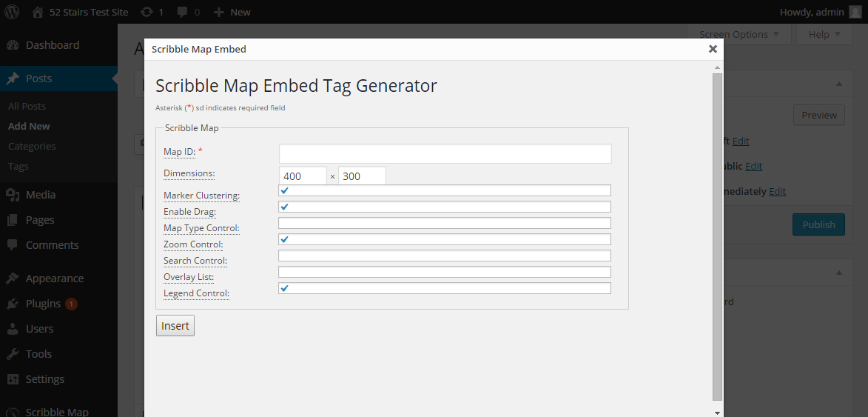Image resolution: width=868 pixels, height=417 pixels.
Task: Click the Comments bubble icon in sidebar
Action: 12,244
